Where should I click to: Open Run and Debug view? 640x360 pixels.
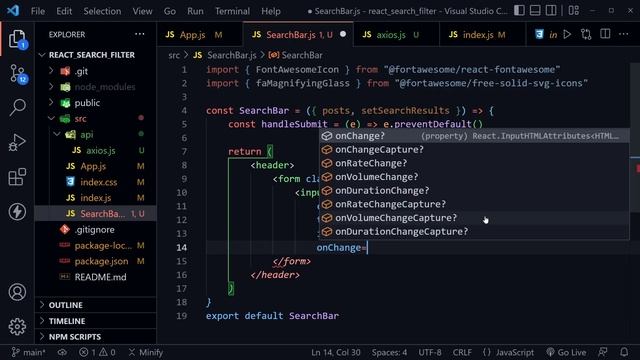[17, 142]
